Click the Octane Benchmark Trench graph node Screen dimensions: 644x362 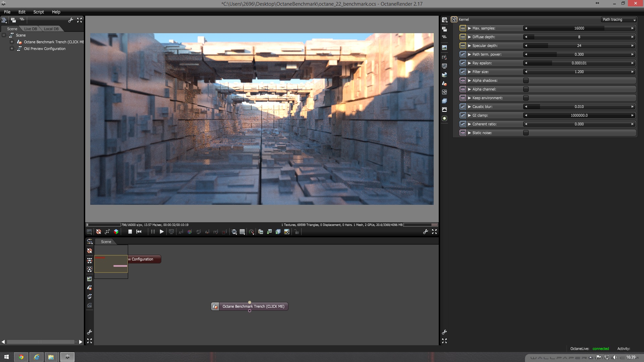(x=253, y=306)
